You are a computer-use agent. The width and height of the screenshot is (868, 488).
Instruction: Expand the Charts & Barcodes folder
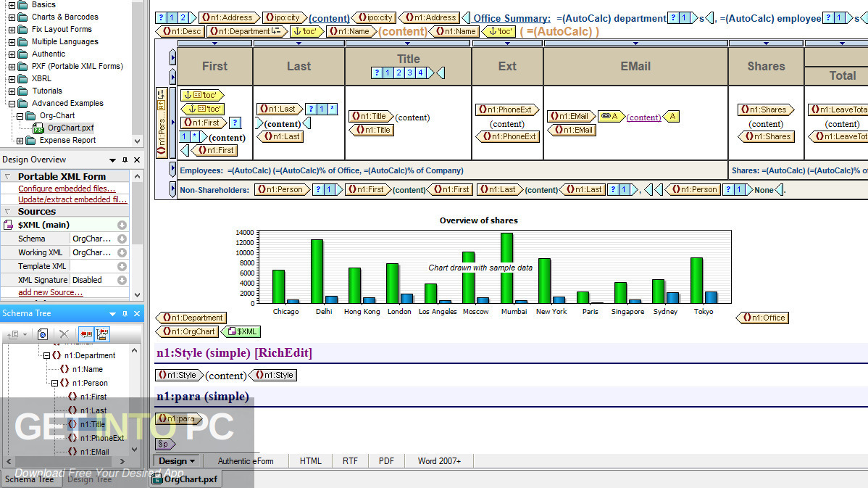(12, 17)
